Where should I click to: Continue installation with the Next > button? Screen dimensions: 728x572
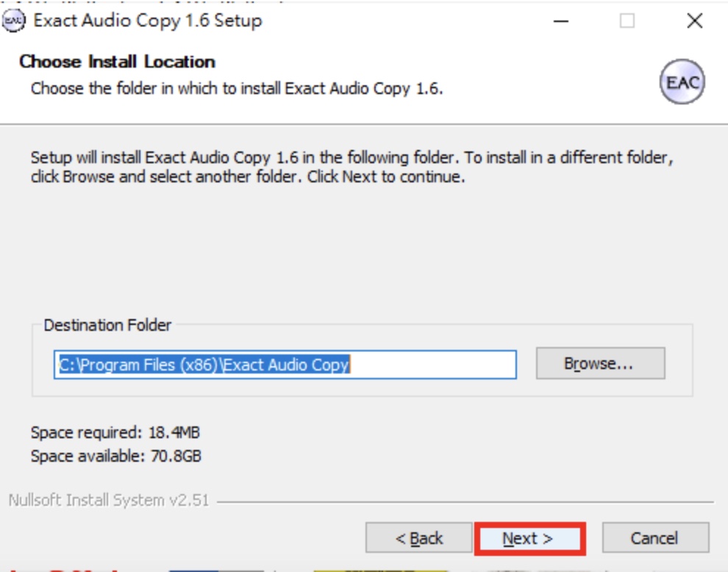(529, 539)
